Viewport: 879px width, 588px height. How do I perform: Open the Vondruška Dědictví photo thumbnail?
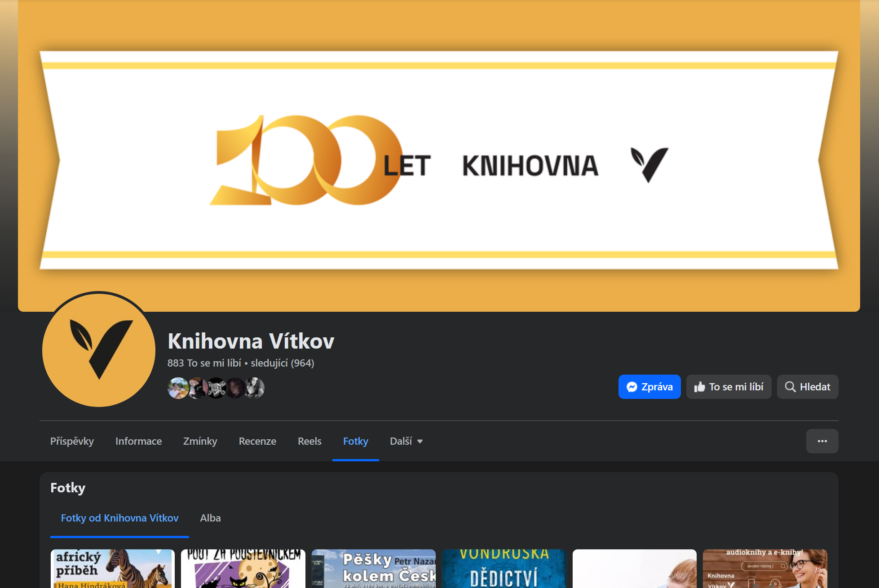pyautogui.click(x=504, y=569)
